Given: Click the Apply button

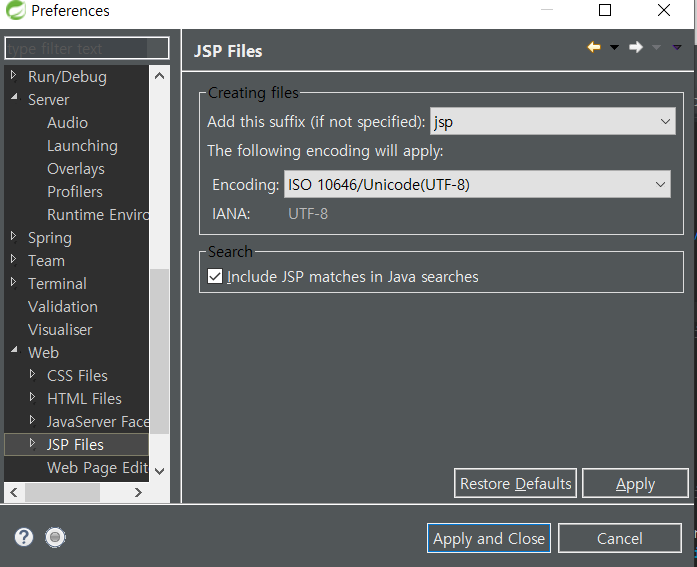Looking at the screenshot, I should pyautogui.click(x=635, y=483).
